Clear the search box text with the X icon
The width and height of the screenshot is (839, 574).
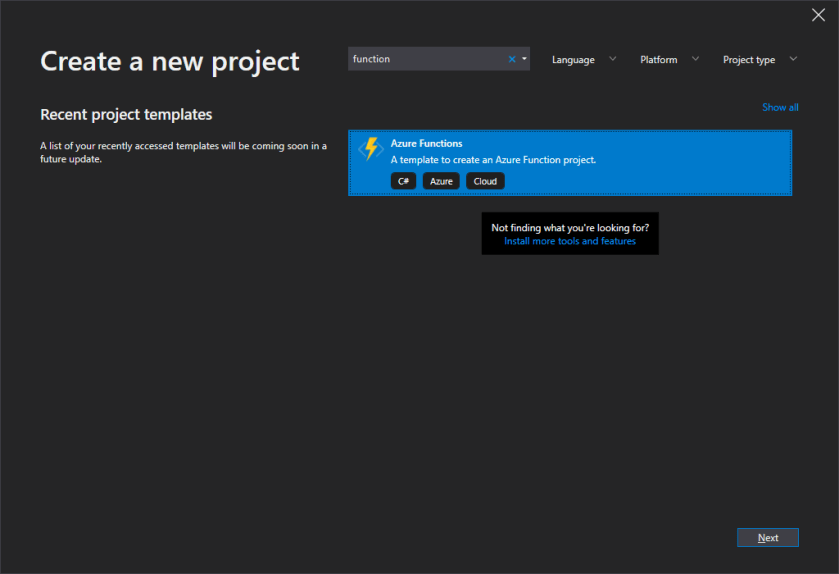(512, 59)
